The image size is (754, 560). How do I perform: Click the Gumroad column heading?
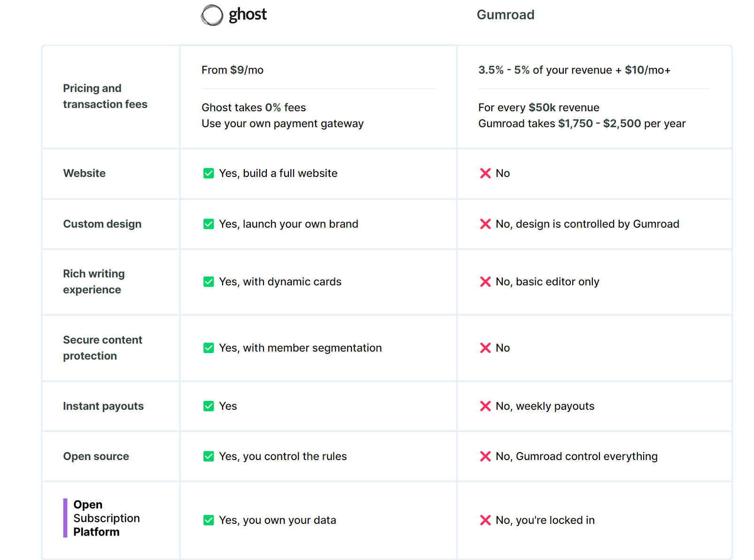click(x=505, y=15)
